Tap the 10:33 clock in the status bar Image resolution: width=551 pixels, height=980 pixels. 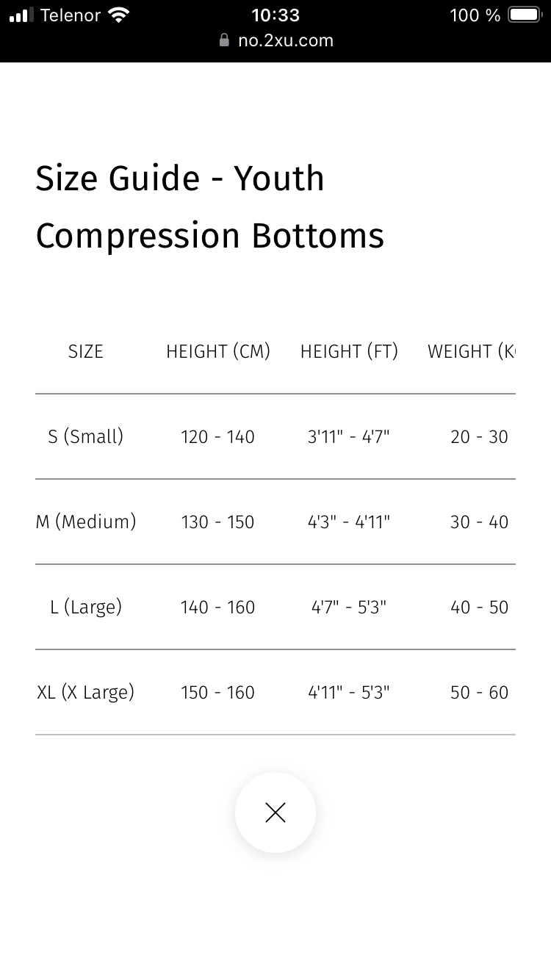click(275, 15)
